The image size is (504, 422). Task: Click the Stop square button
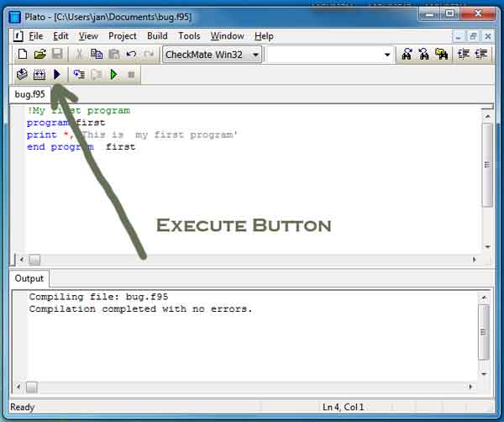pyautogui.click(x=131, y=75)
